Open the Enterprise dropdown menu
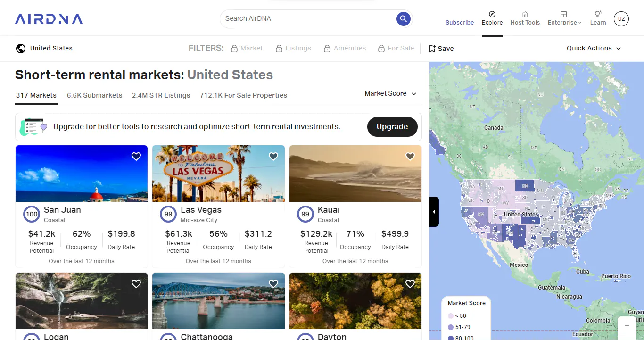The height and width of the screenshot is (340, 644). coord(564,19)
